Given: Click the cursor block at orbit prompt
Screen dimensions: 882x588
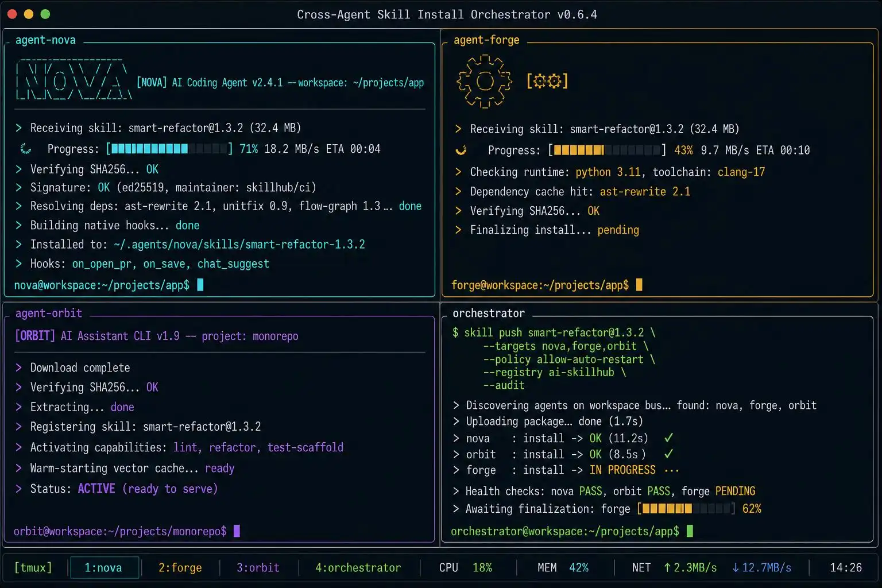Looking at the screenshot, I should pos(237,531).
